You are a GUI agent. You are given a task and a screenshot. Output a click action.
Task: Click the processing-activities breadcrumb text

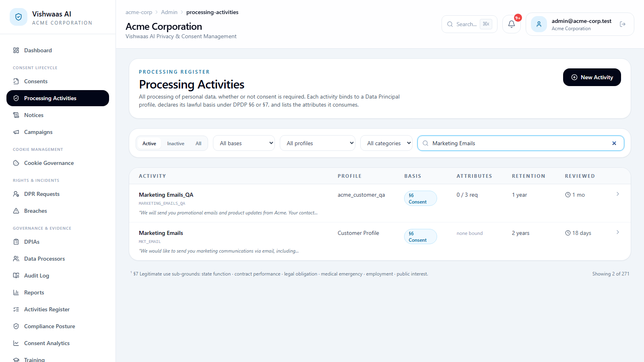point(212,12)
